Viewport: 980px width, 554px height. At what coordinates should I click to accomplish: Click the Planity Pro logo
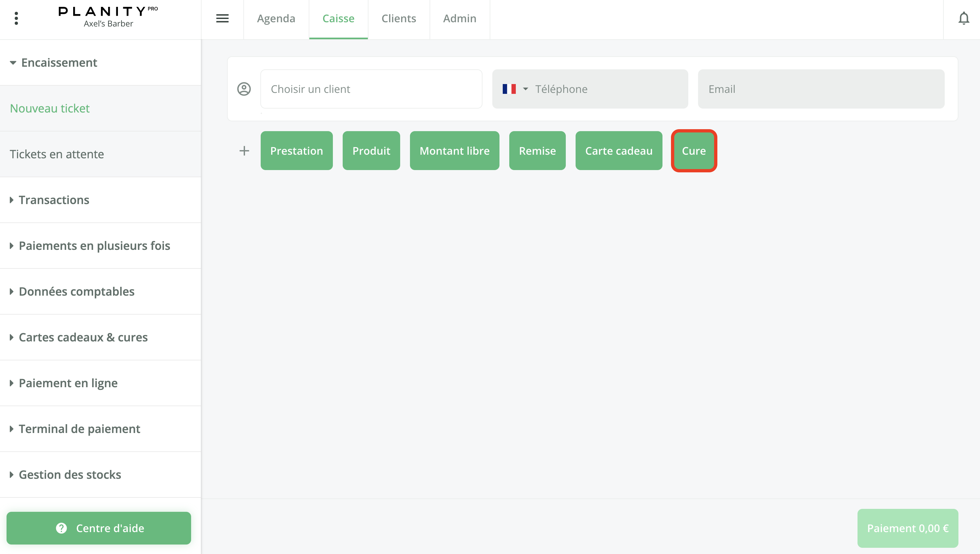(x=108, y=11)
